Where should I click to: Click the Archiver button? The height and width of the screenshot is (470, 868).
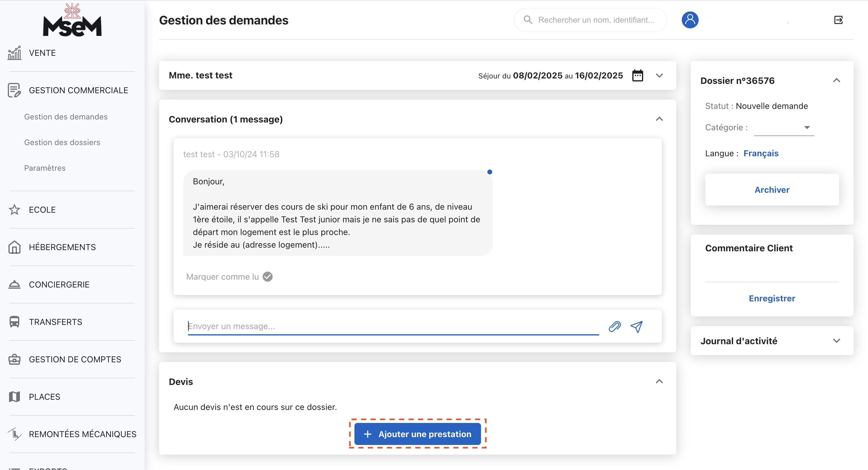[772, 189]
